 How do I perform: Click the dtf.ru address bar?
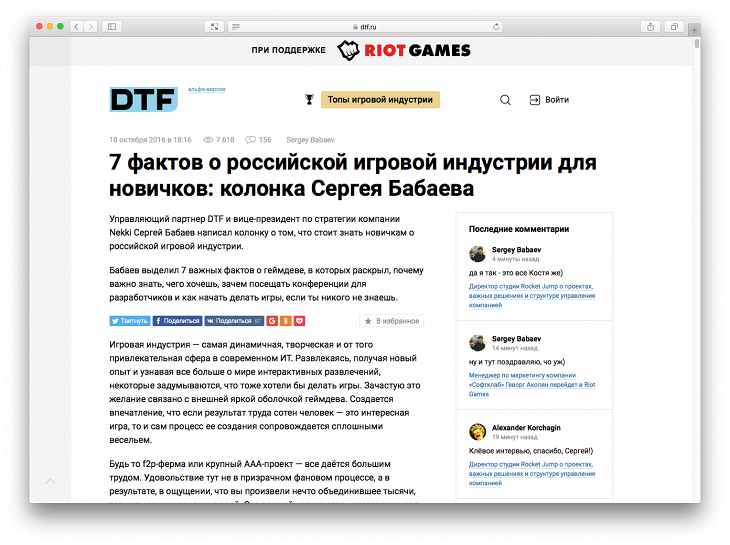tap(365, 26)
